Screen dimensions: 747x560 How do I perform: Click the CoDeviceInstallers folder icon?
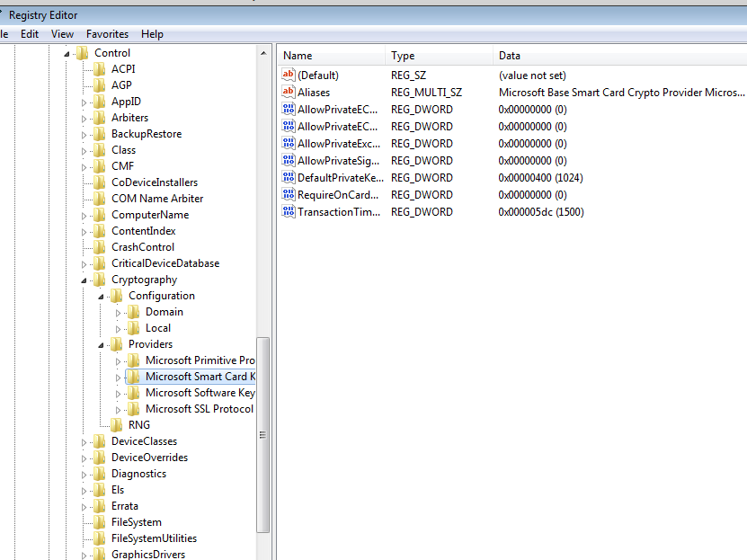click(x=100, y=182)
